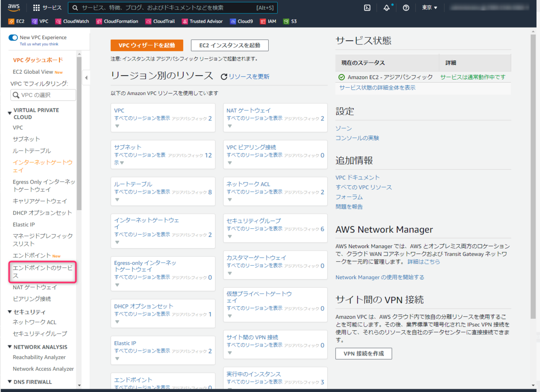
Task: Expand the Elastic IP card arrow
Action: 117,359
